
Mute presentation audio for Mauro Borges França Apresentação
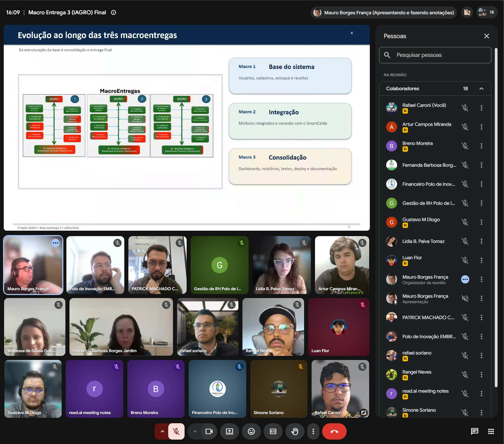coord(465,298)
